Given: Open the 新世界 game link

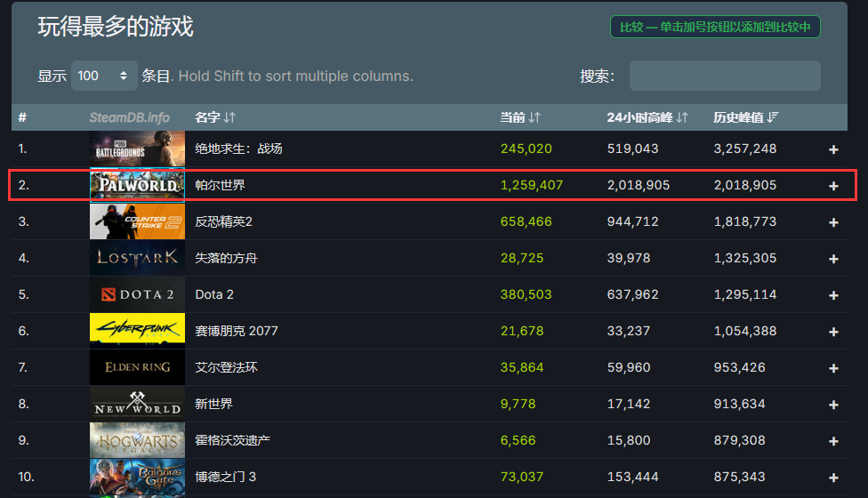Looking at the screenshot, I should (213, 404).
